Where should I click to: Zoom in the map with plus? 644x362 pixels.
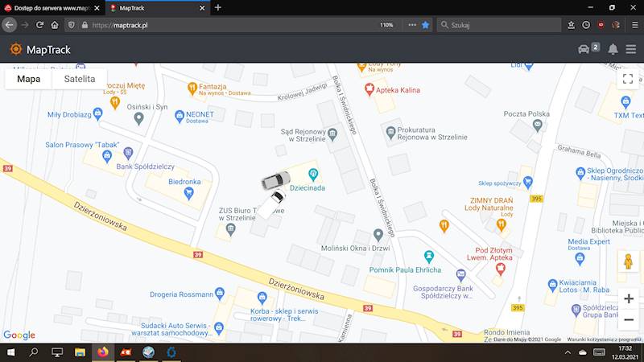629,298
